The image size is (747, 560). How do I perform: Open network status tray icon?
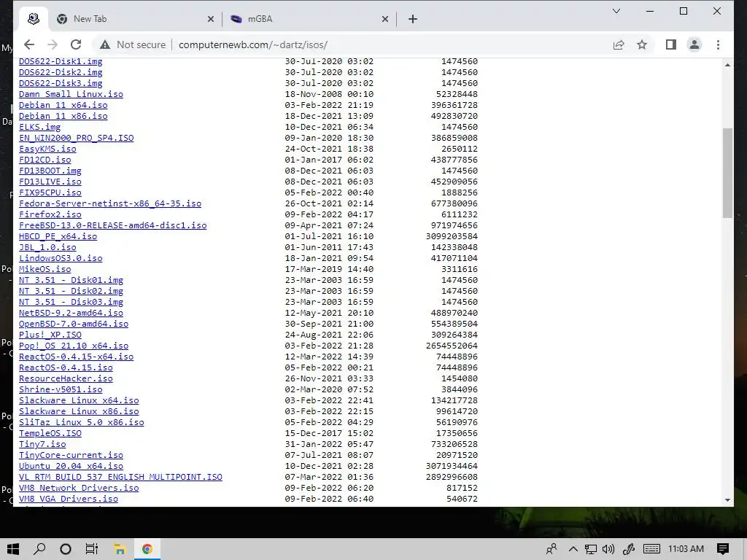591,549
